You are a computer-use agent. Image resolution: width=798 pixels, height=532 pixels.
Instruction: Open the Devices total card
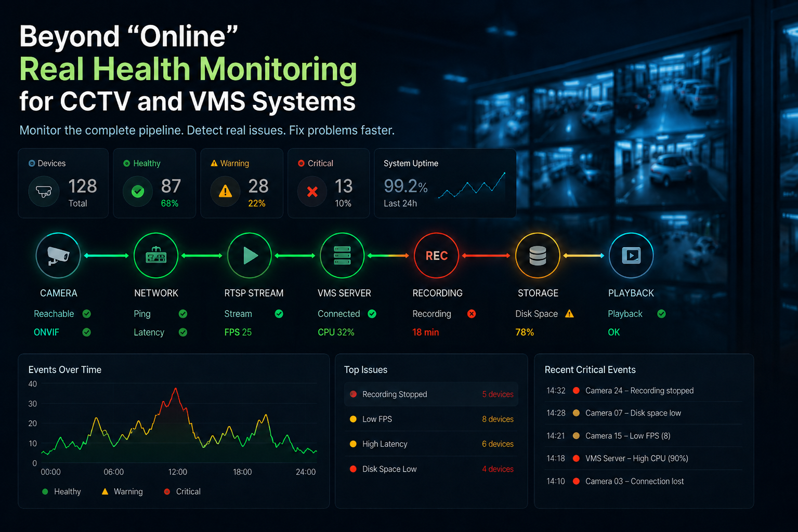click(63, 183)
